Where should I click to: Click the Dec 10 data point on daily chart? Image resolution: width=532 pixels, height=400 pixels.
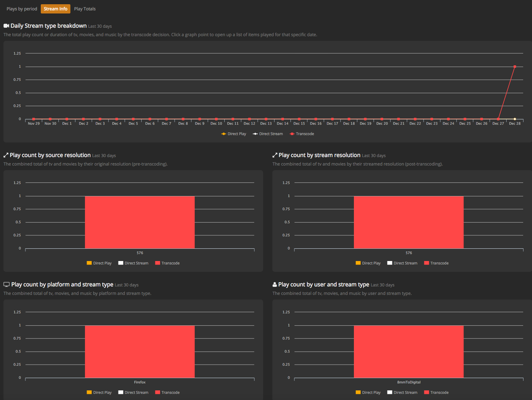coord(216,119)
